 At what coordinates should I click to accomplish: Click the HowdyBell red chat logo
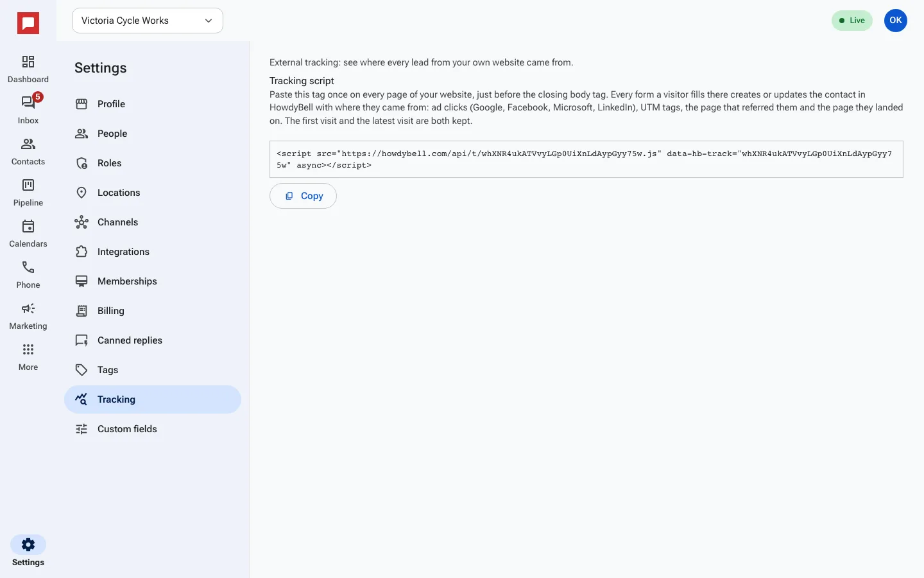pos(28,23)
